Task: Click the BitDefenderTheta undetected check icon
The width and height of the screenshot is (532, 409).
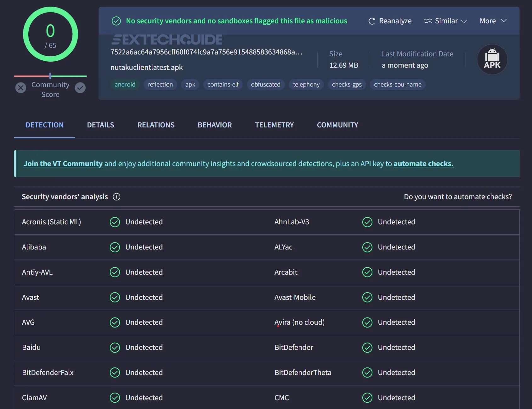Action: click(367, 373)
